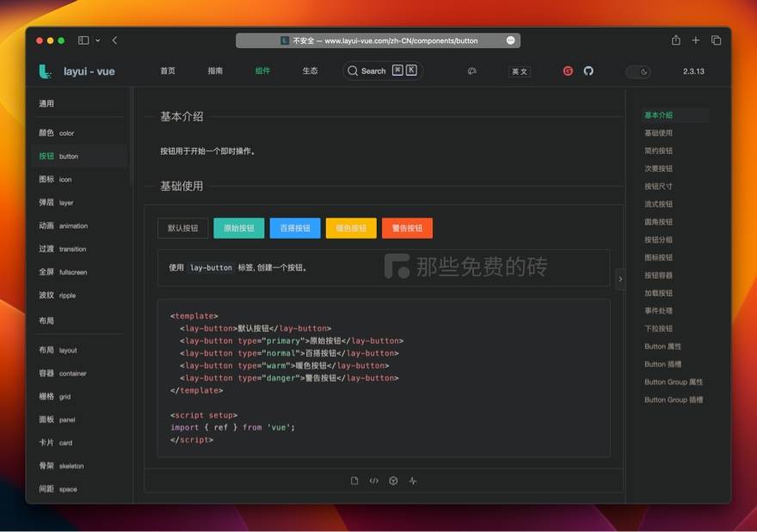The image size is (757, 532).
Task: Open example in playground via box icon
Action: [x=393, y=480]
